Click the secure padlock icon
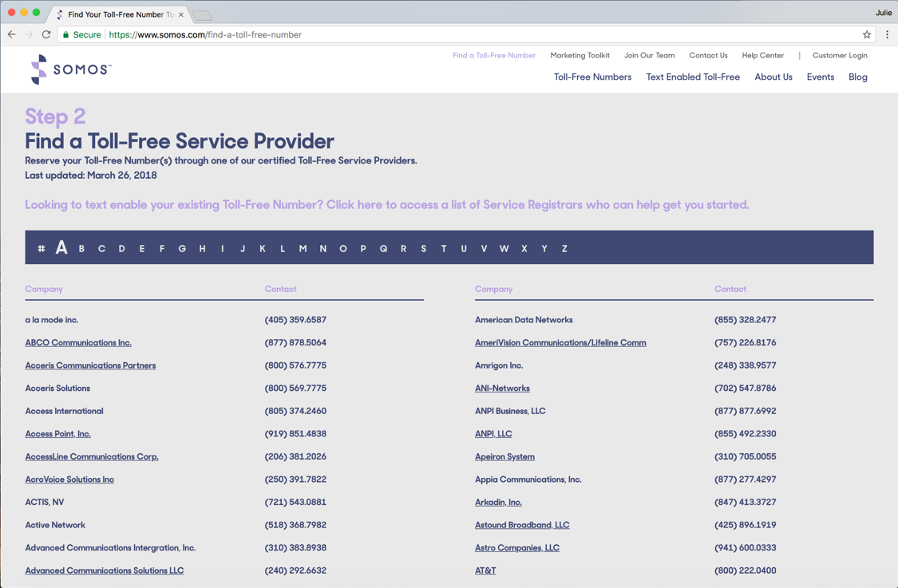Viewport: 898px width, 588px height. (x=66, y=35)
